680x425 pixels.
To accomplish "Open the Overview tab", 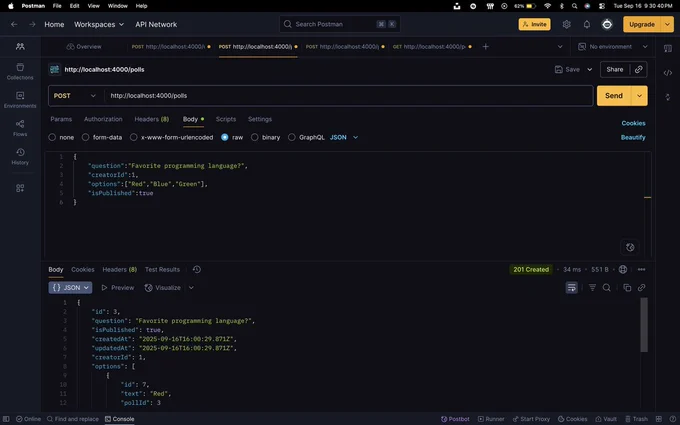I will tap(84, 46).
